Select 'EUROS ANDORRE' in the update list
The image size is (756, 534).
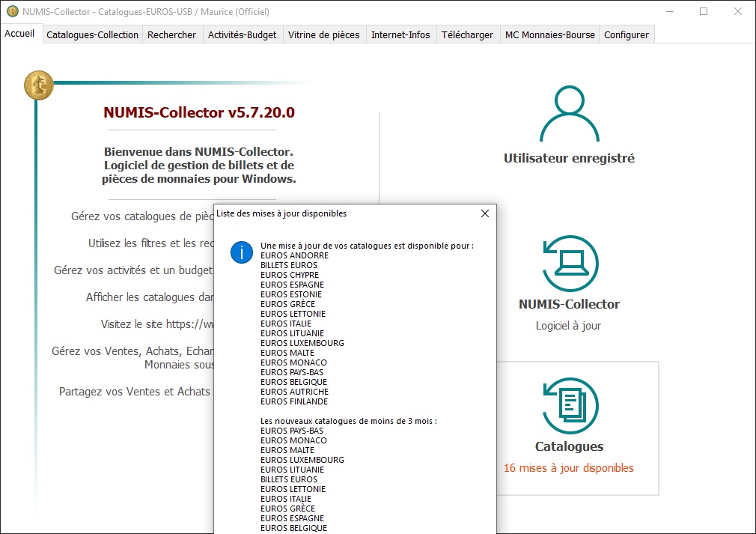tap(295, 255)
